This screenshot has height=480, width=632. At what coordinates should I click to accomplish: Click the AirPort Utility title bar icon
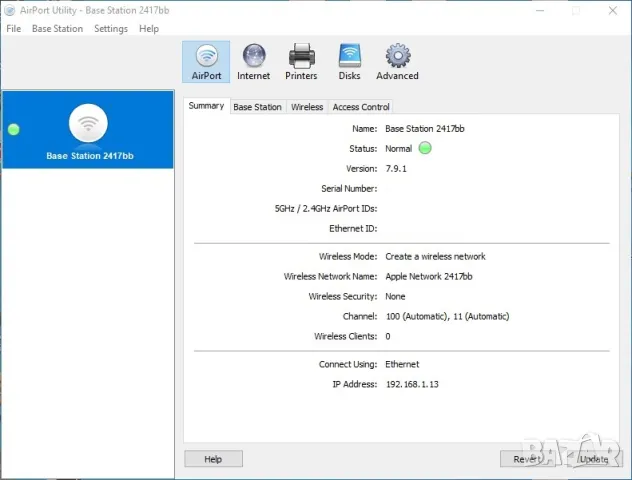click(x=11, y=10)
